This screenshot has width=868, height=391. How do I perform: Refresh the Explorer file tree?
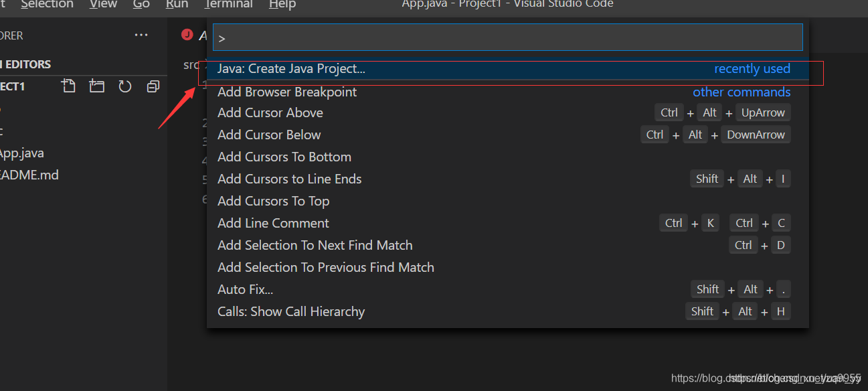tap(125, 86)
